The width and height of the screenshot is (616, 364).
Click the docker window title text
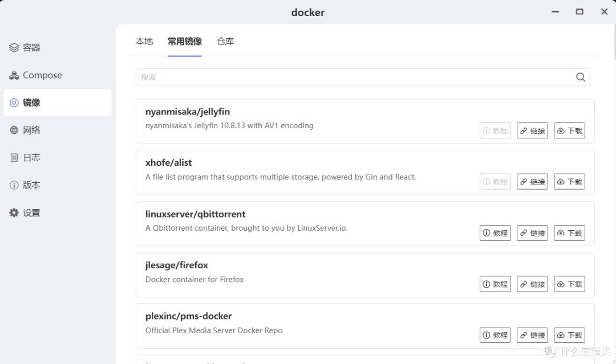[x=307, y=13]
